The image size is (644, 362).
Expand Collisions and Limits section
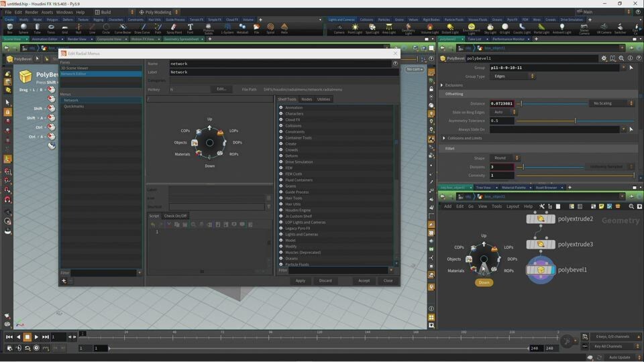tap(443, 138)
